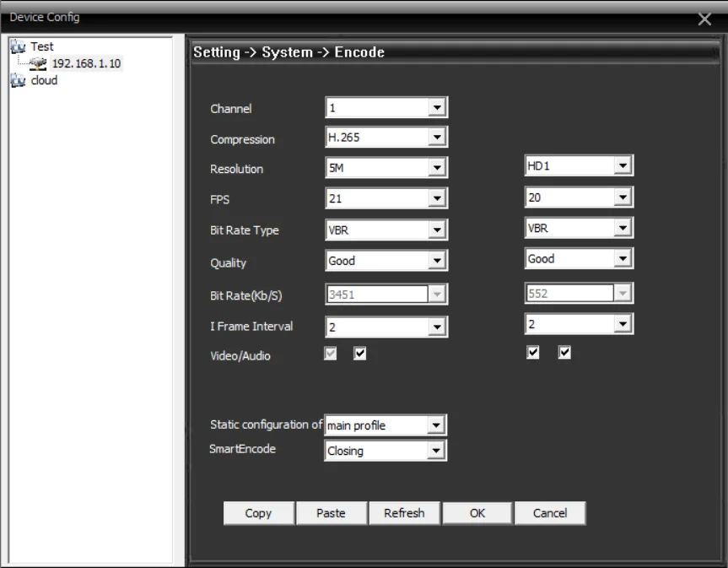Image resolution: width=728 pixels, height=568 pixels.
Task: Toggle sub stream audio checkbox
Action: coord(563,354)
